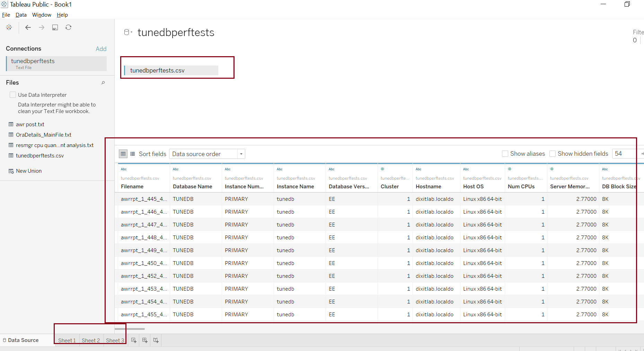Click the Tableau logo start page icon
This screenshot has width=644, height=351.
pyautogui.click(x=9, y=27)
